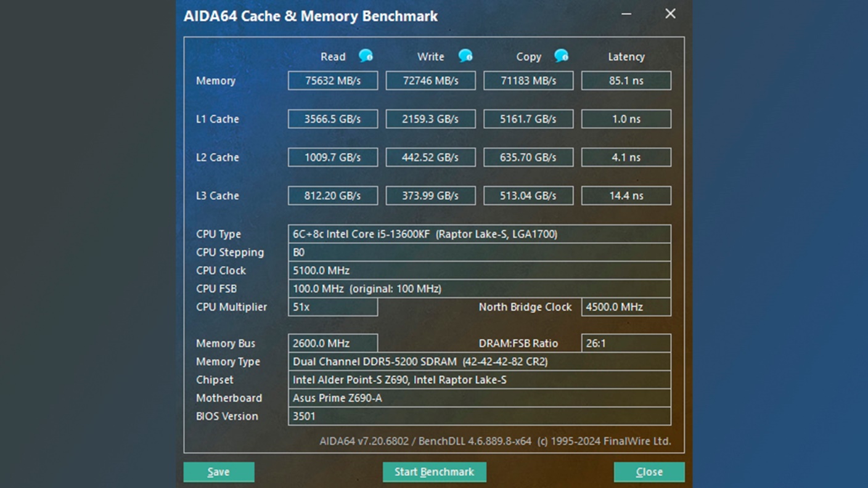Image resolution: width=868 pixels, height=488 pixels.
Task: Click the CPU Multiplier value 51x
Action: click(333, 307)
